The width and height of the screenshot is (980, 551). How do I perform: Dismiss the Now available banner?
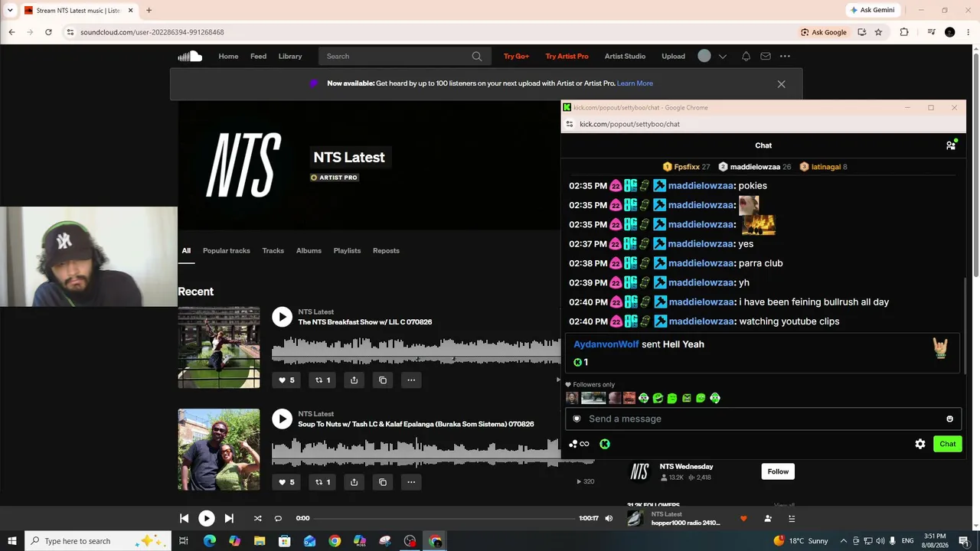pos(781,84)
